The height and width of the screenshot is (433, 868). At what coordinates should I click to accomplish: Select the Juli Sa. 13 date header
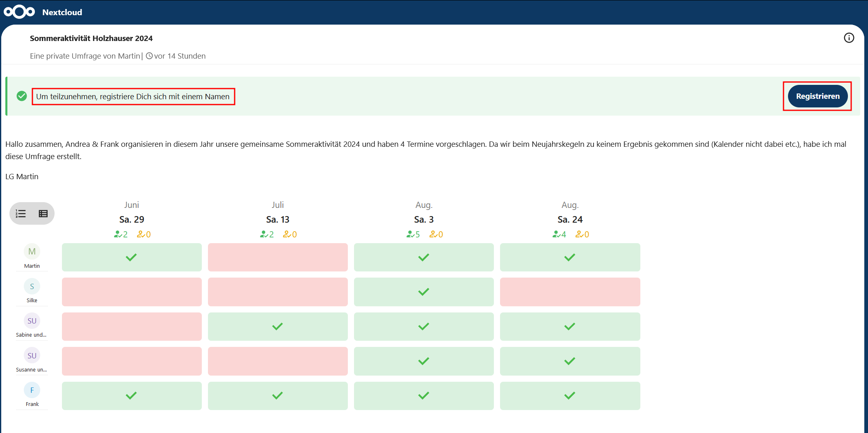click(278, 219)
